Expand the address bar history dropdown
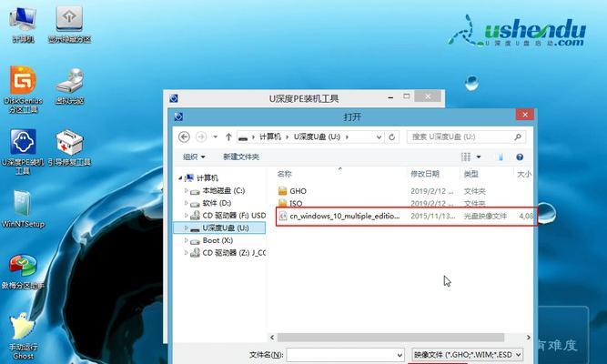Image resolution: width=607 pixels, height=364 pixels. [379, 136]
